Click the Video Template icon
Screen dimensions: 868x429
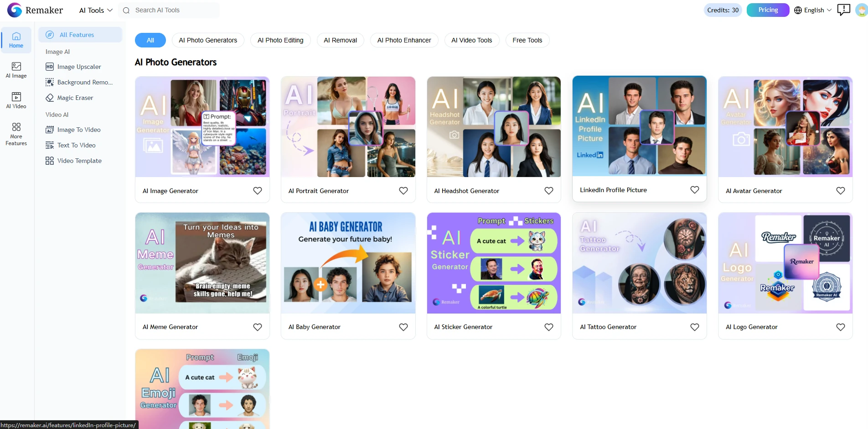tap(50, 161)
